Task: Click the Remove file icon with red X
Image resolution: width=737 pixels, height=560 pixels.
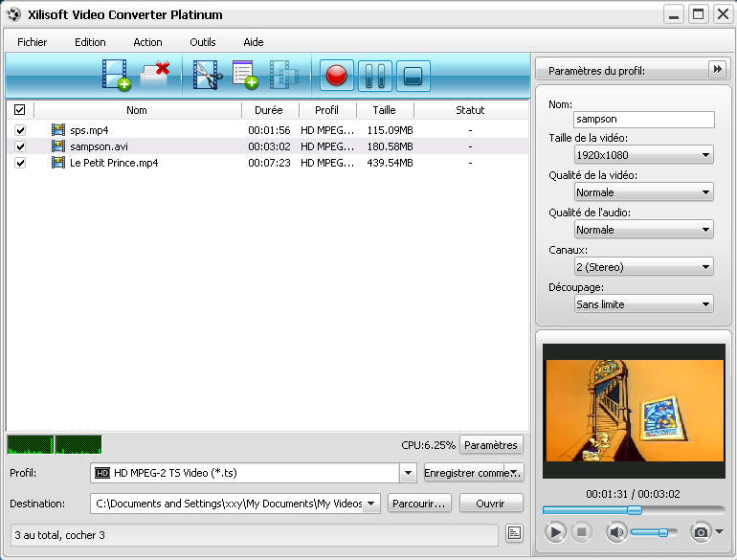Action: pyautogui.click(x=155, y=75)
